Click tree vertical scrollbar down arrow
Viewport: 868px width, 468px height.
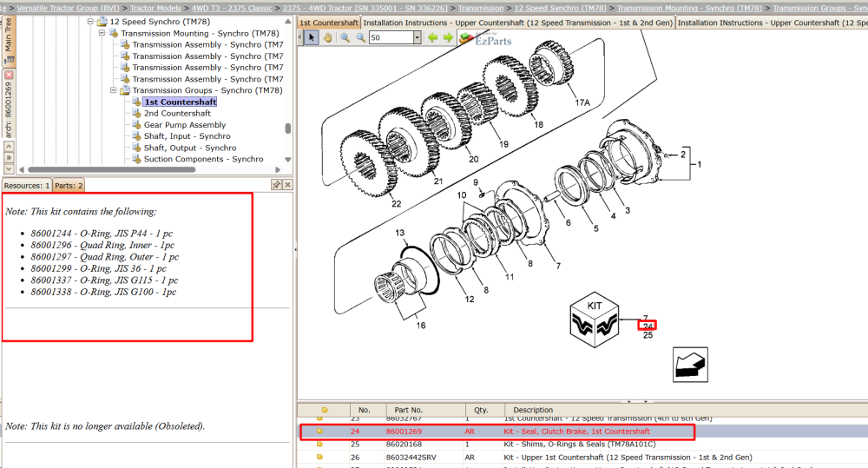tap(288, 160)
